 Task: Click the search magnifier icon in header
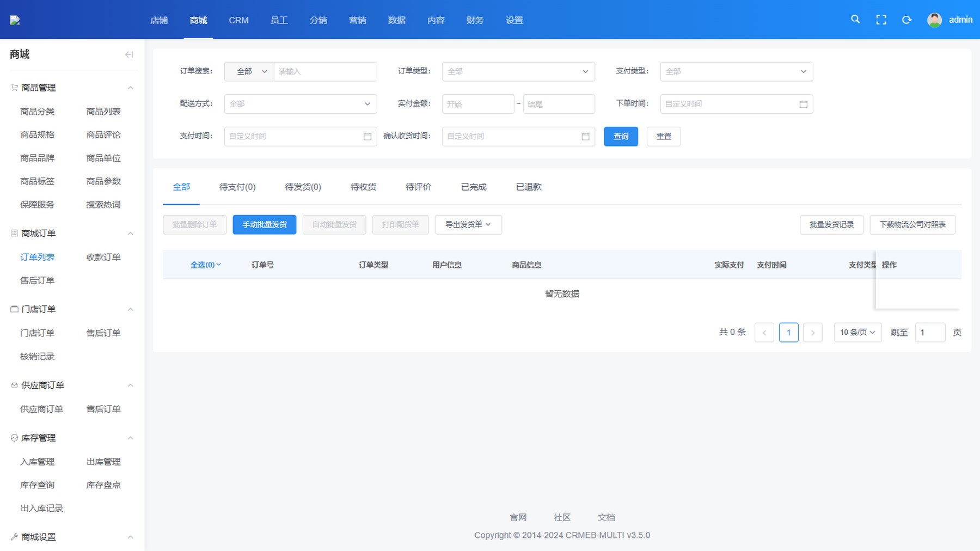pos(855,20)
